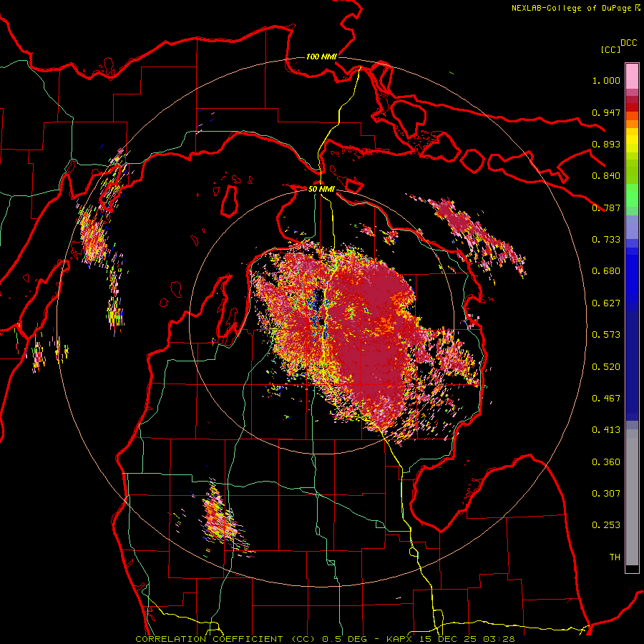This screenshot has height=644, width=644.
Task: Select the 0.307 legend value
Action: coord(606,494)
